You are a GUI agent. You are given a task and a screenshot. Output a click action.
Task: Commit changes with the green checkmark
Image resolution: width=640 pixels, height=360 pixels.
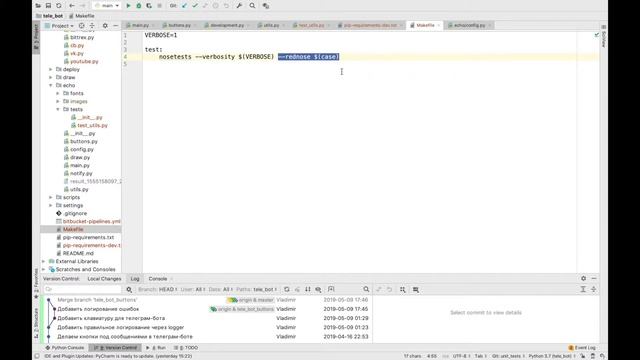(x=195, y=6)
